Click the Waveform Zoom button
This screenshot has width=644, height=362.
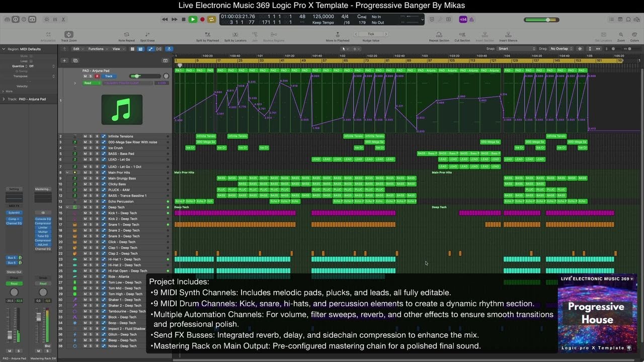tap(580, 49)
